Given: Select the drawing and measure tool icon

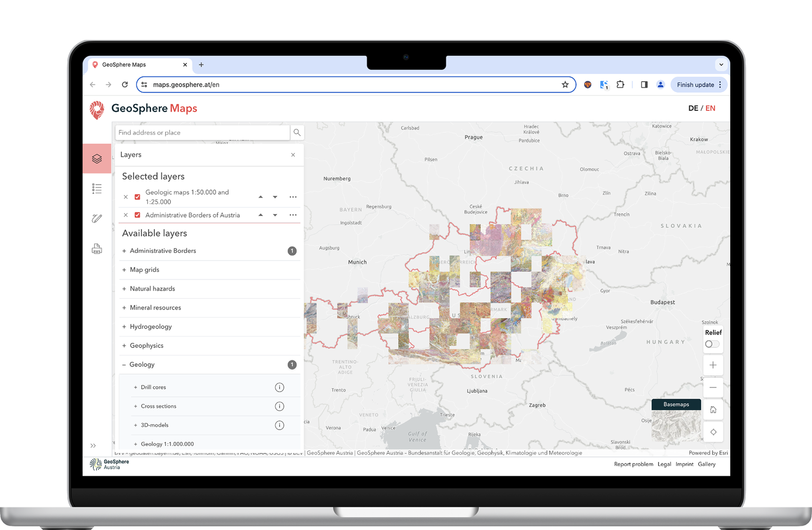Looking at the screenshot, I should [x=97, y=219].
